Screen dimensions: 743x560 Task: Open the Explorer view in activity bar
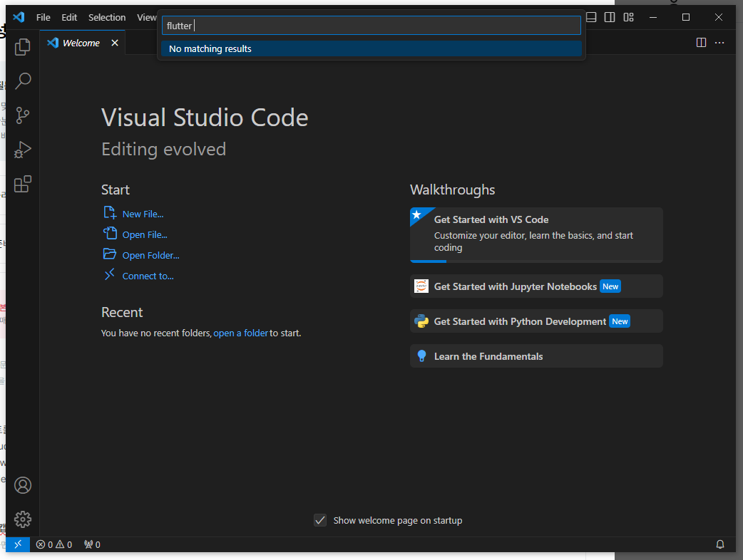point(22,47)
